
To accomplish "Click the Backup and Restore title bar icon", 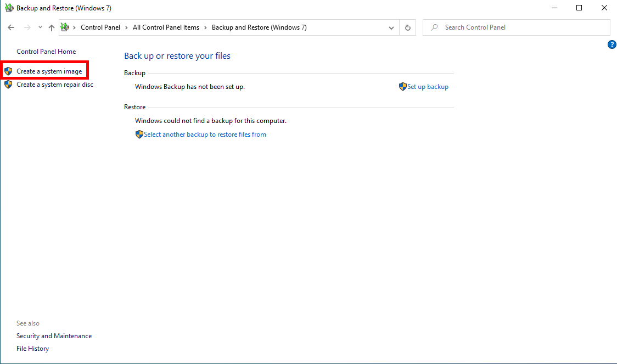I will click(9, 8).
